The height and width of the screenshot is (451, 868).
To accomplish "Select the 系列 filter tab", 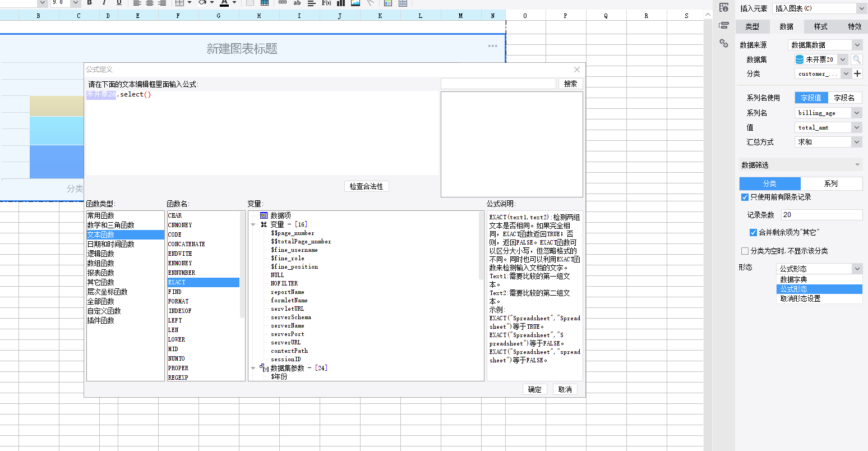I will (831, 183).
